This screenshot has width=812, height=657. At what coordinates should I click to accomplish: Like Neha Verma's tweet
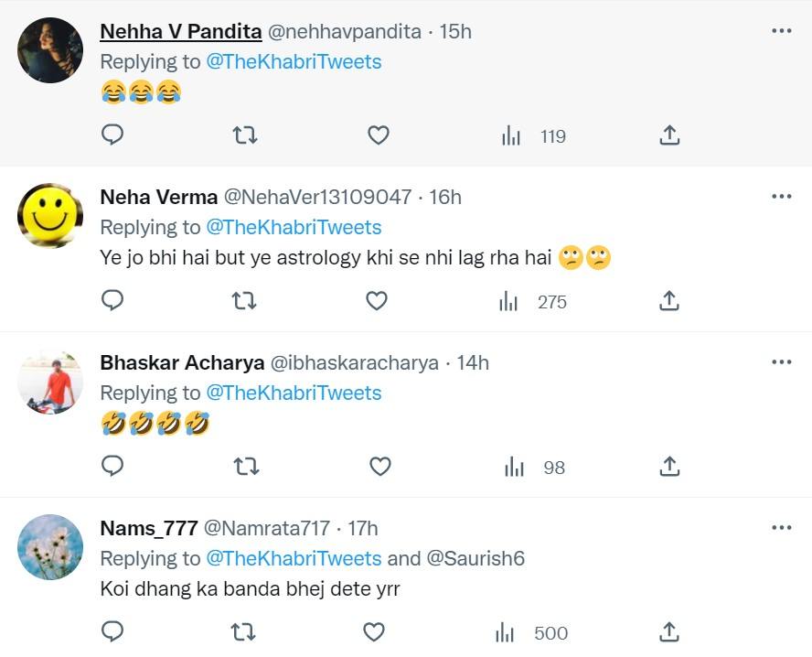coord(377,301)
